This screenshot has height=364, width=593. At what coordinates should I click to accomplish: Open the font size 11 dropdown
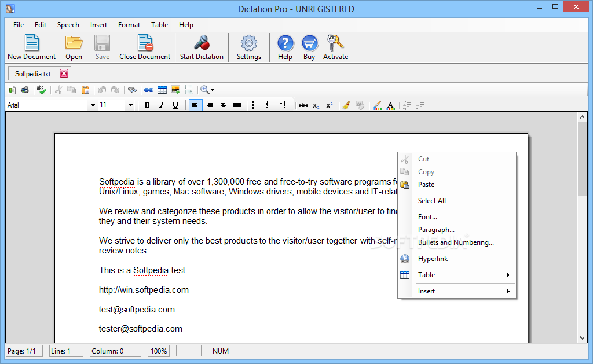130,105
